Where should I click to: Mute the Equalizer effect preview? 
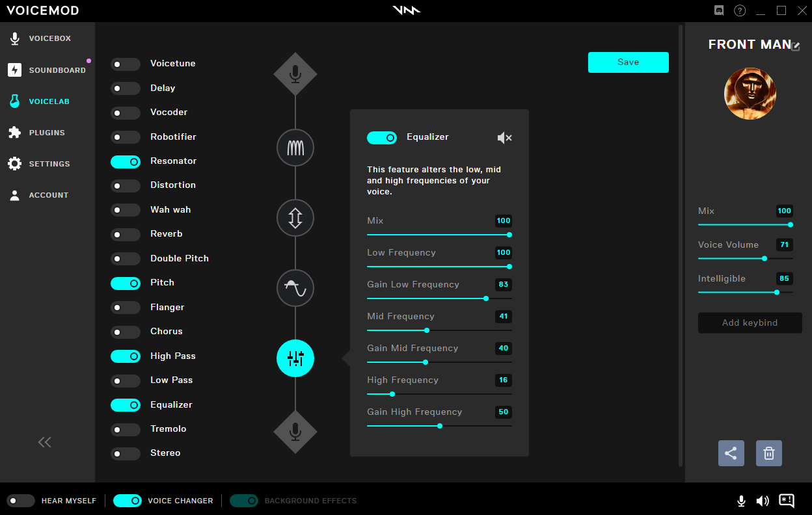click(504, 137)
